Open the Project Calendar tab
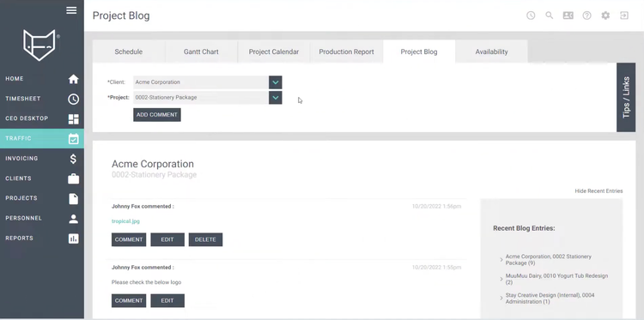Viewport: 644px width, 320px height. click(274, 51)
